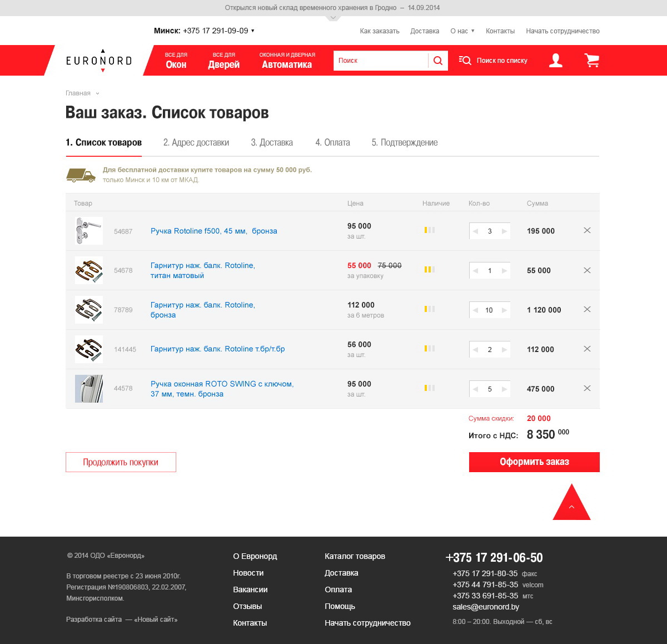
Task: Click the sales@euronord.by email link
Action: (x=486, y=607)
